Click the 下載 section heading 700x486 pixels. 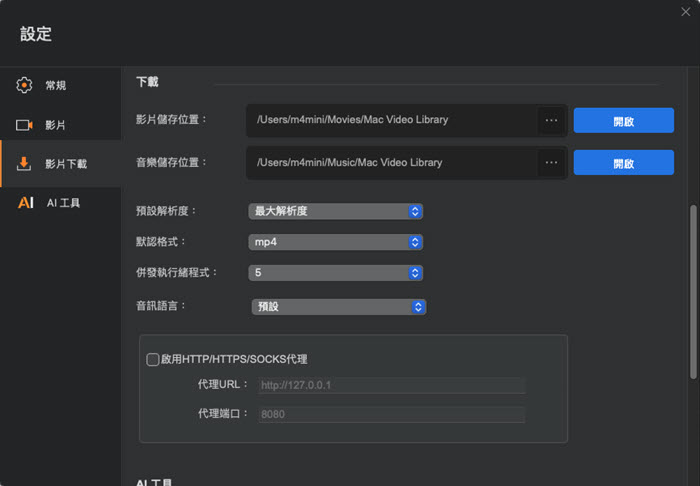pyautogui.click(x=147, y=82)
